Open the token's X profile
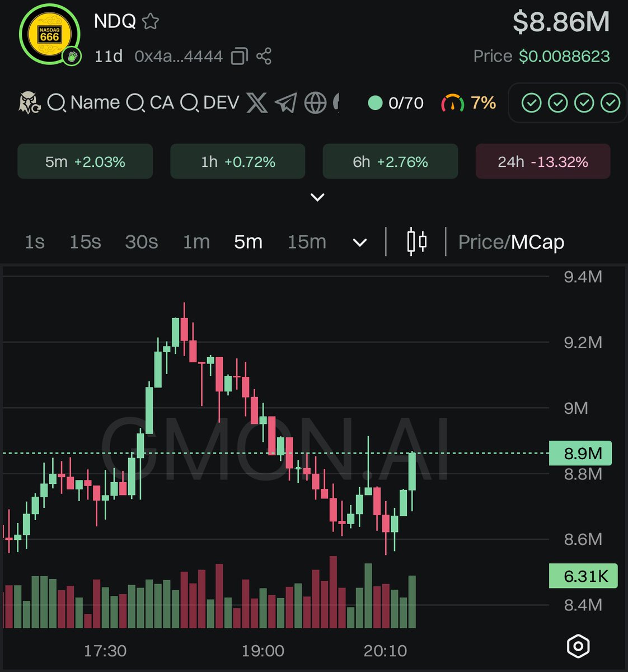 257,102
